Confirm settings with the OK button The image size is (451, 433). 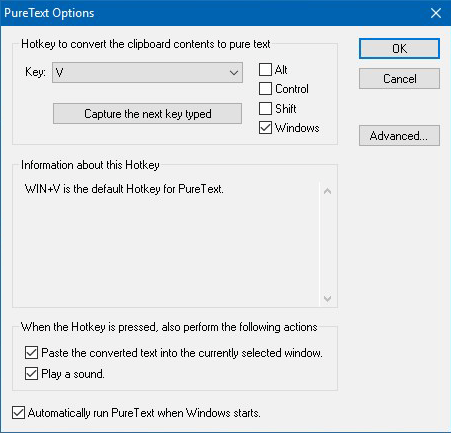click(x=399, y=49)
